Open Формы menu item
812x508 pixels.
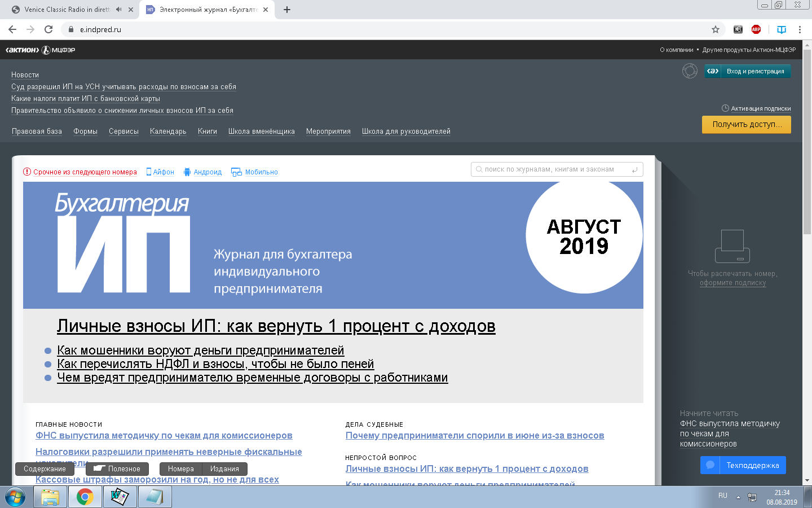tap(85, 132)
